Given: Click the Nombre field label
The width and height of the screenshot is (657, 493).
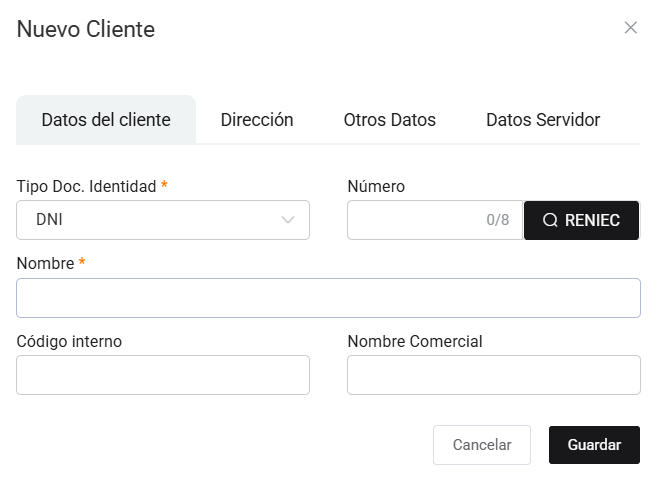Looking at the screenshot, I should coord(45,263).
